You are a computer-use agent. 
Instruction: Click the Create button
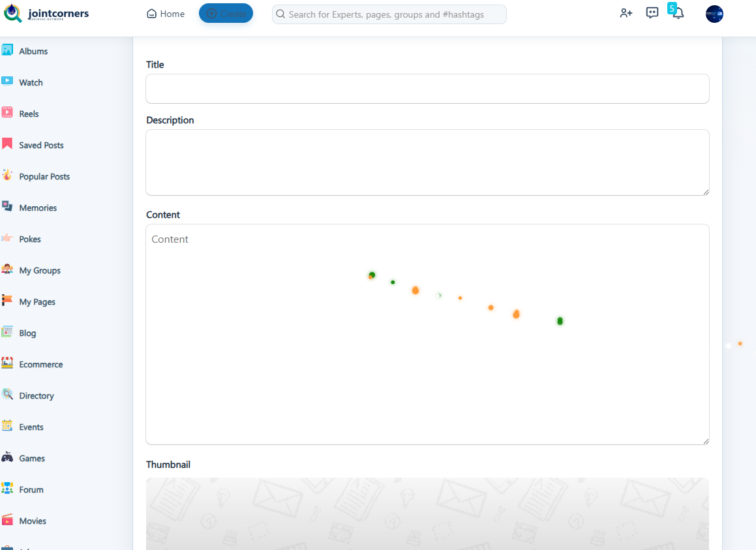[226, 14]
